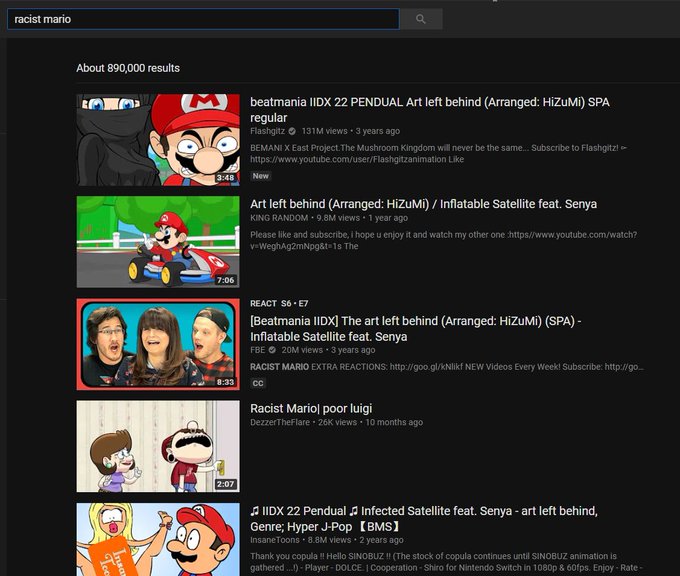680x576 pixels.
Task: Open the Flashgitz Mario video thumbnail
Action: click(158, 140)
